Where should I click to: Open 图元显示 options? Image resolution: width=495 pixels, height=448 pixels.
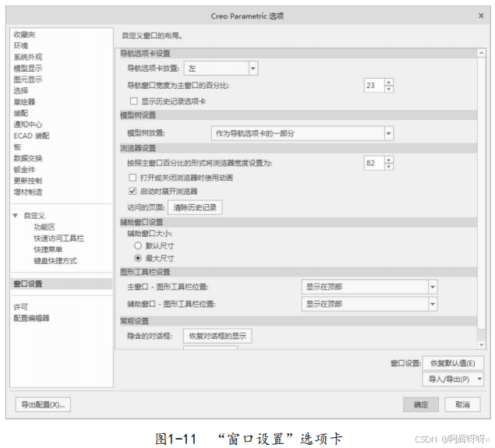28,79
